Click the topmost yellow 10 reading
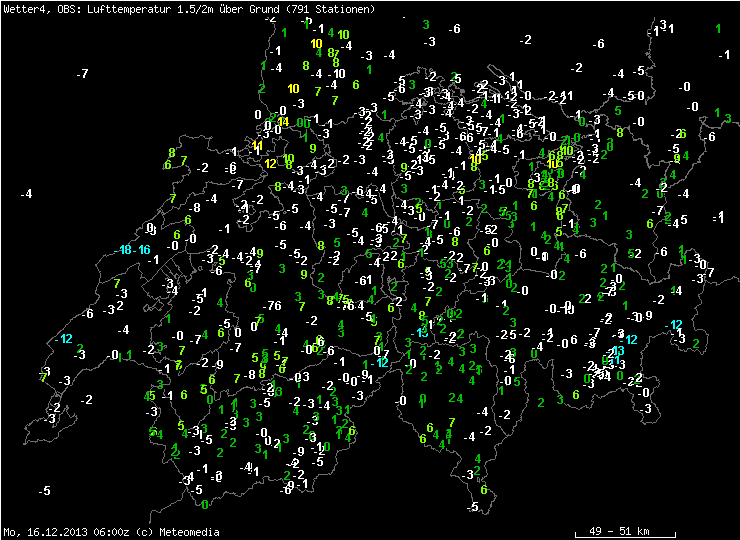Viewport: 740px width, 540px height. tap(317, 44)
